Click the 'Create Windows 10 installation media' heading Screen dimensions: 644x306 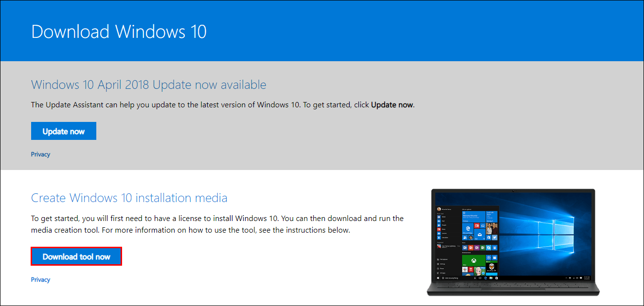tap(129, 198)
